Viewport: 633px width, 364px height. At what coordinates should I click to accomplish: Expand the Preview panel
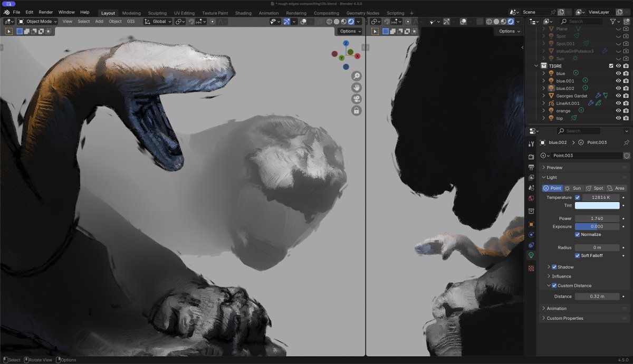pyautogui.click(x=584, y=168)
